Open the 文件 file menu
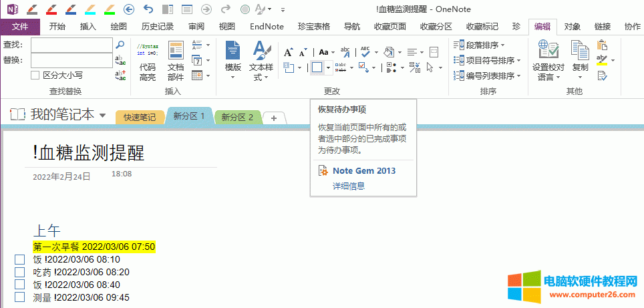The height and width of the screenshot is (308, 644). (x=20, y=27)
